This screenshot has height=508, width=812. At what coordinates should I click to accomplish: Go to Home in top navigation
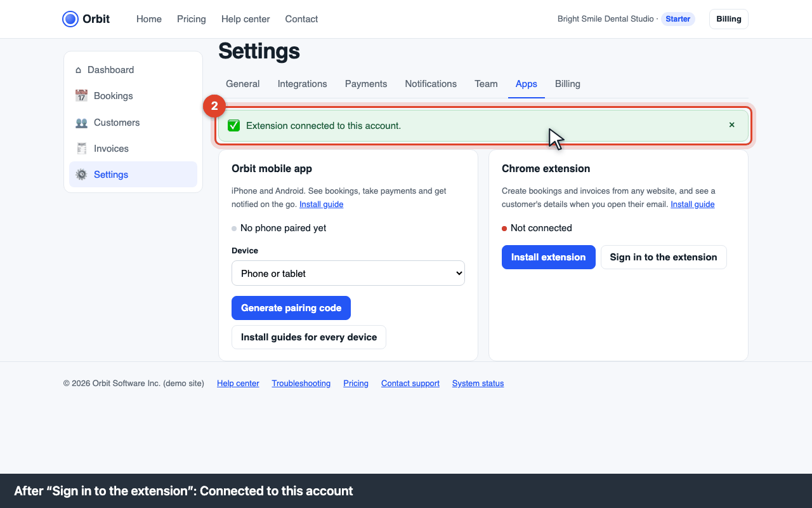(x=149, y=19)
